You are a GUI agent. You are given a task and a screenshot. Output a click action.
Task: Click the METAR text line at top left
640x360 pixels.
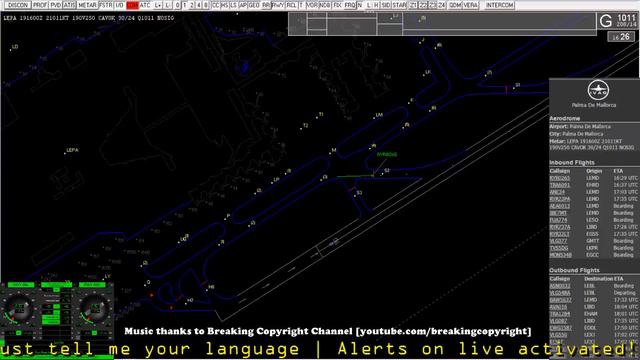89,18
